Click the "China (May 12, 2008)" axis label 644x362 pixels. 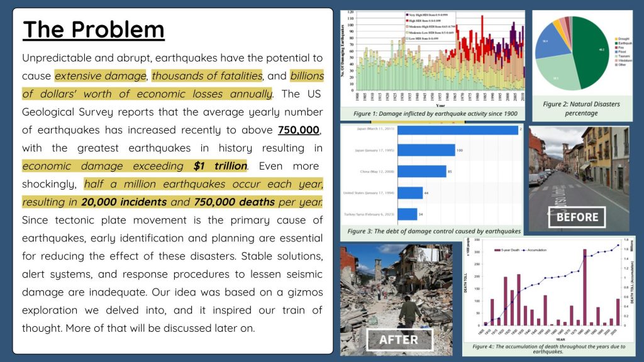377,172
